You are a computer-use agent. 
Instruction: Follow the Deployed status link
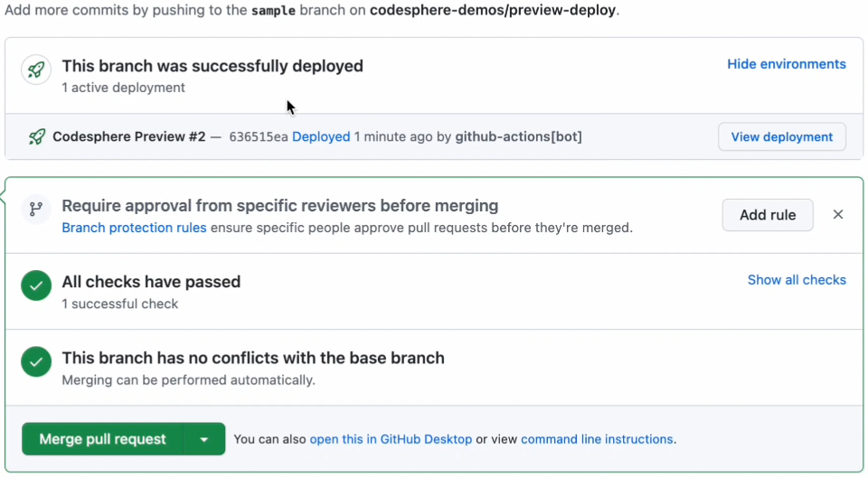(x=321, y=137)
